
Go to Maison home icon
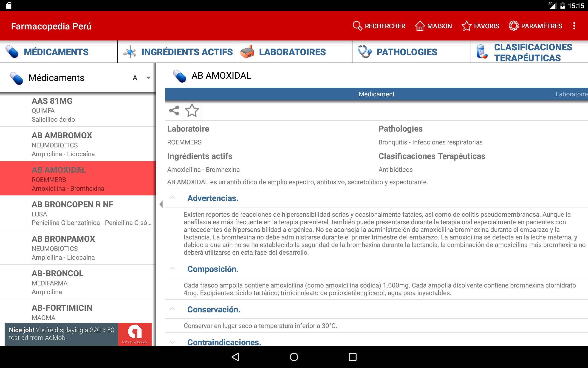point(420,26)
